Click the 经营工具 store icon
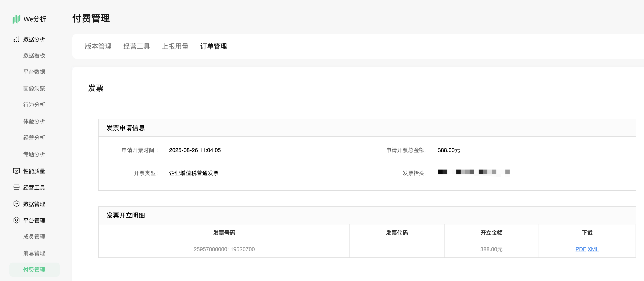The width and height of the screenshot is (644, 281). click(16, 187)
